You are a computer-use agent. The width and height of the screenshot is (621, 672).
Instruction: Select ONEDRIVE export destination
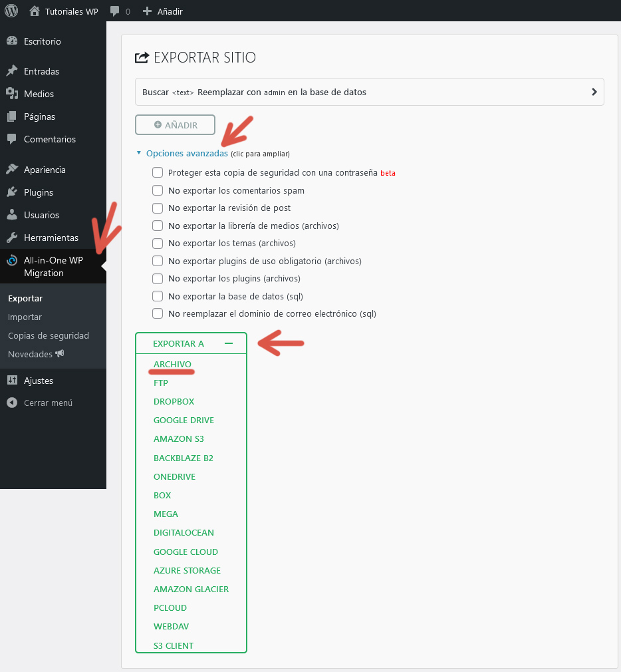(x=174, y=476)
